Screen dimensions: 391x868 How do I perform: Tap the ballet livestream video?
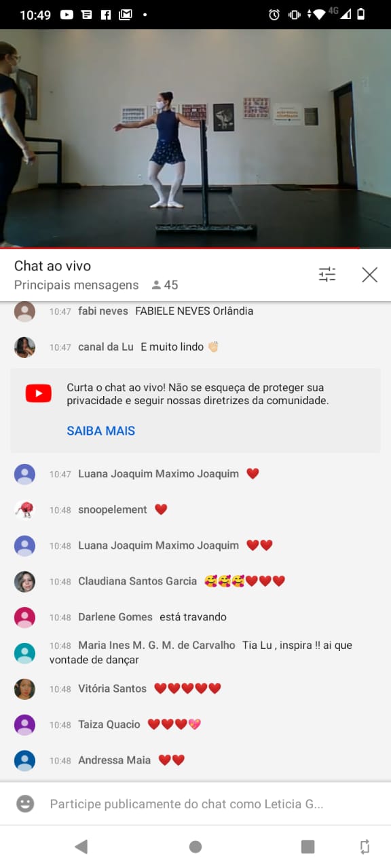coord(195,138)
